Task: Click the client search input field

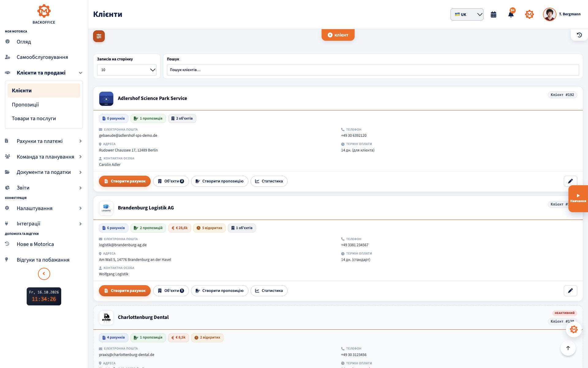Action: 373,70
